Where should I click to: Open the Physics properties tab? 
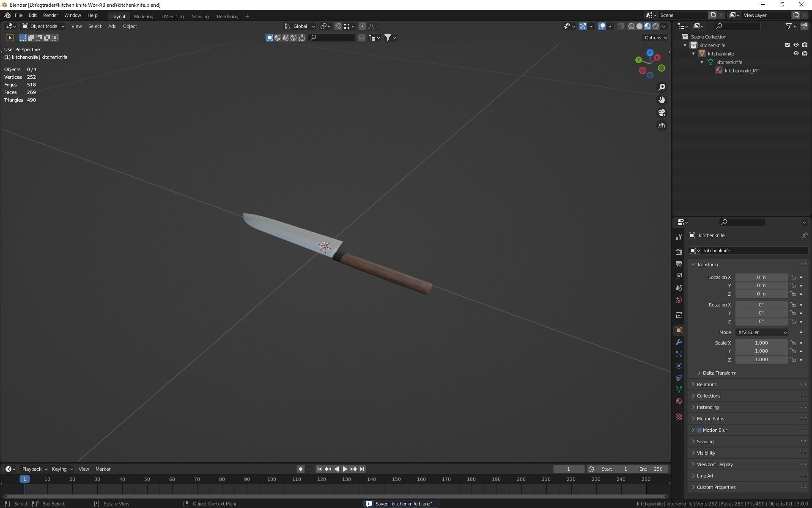[679, 366]
